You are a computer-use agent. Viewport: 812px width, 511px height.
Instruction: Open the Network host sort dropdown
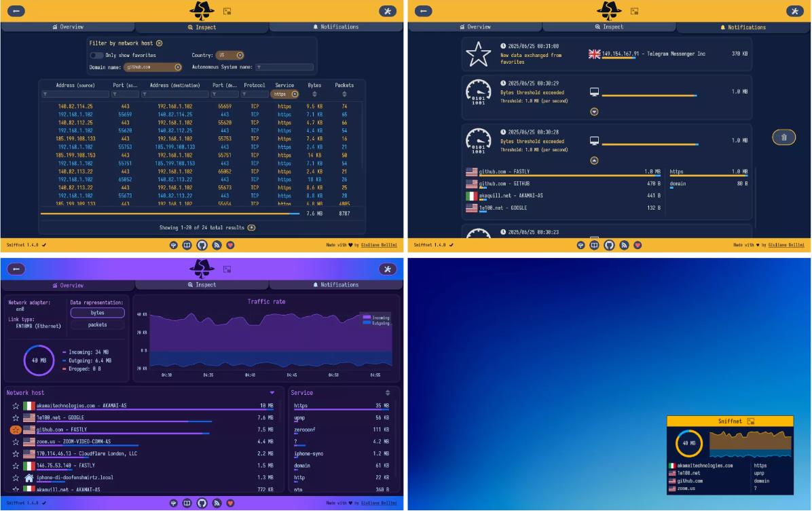coord(272,392)
